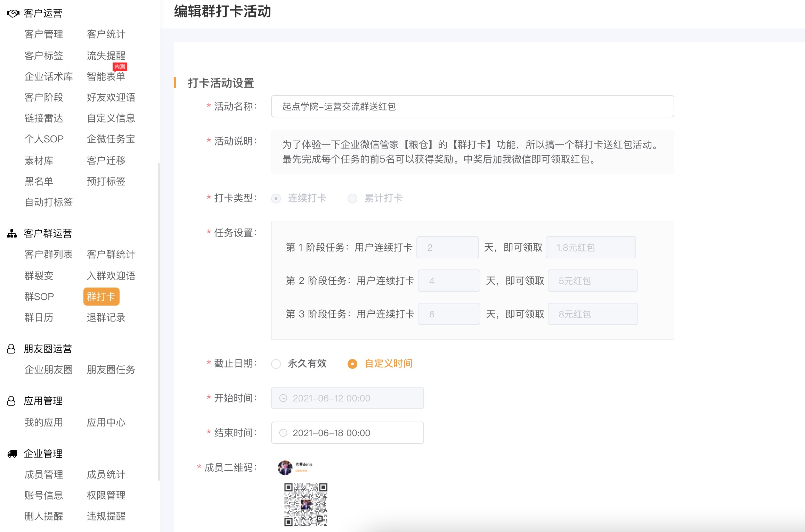Screen dimensions: 805x532
Task: Select the 累计打卡 radio option
Action: tap(352, 198)
